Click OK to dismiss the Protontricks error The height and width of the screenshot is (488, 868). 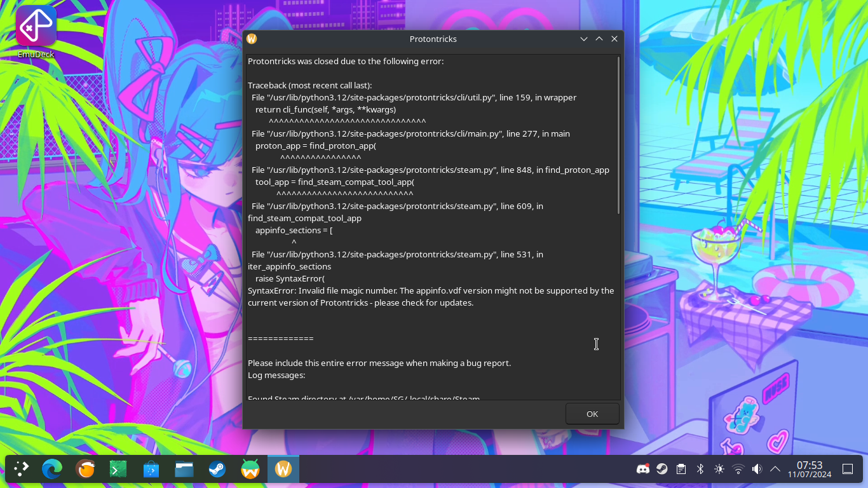(x=592, y=414)
